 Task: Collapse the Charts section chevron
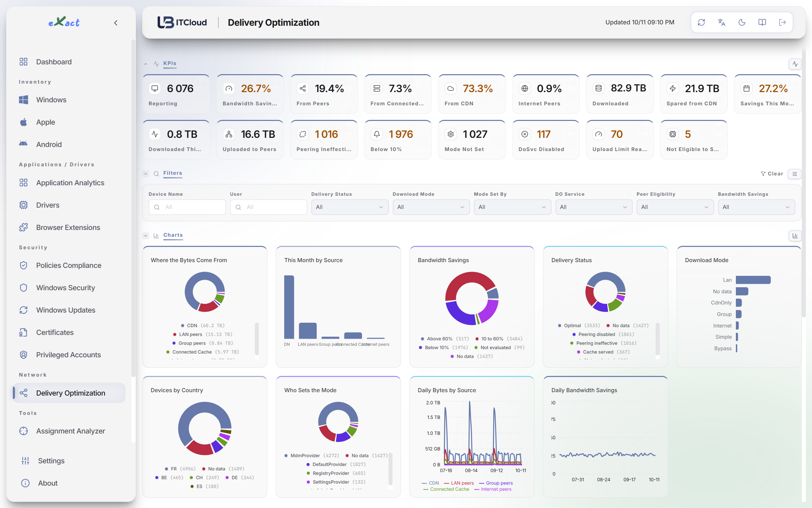tap(145, 235)
